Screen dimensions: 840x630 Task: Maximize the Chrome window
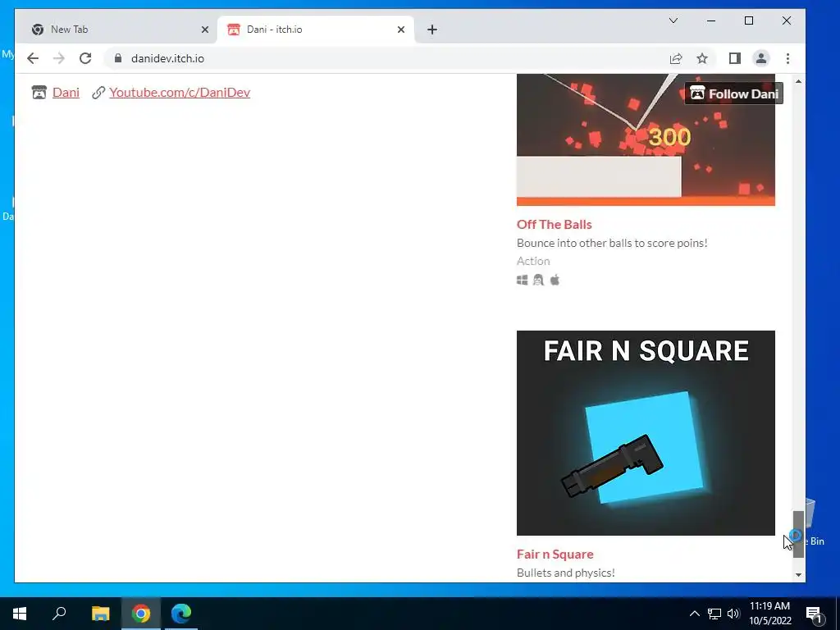pyautogui.click(x=749, y=21)
